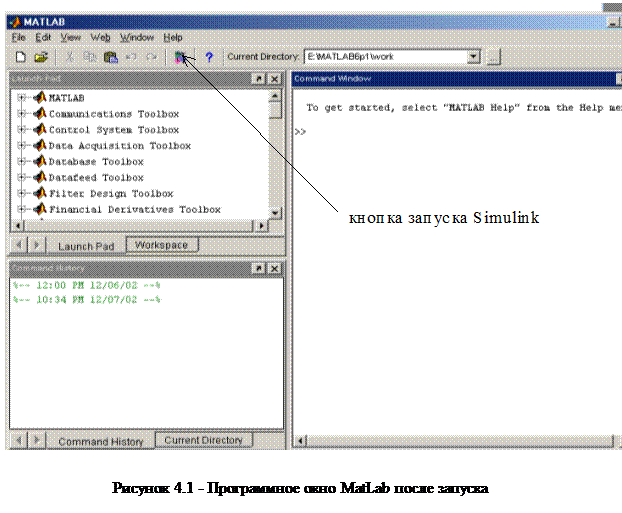Viewport: 622px width, 513px height.
Task: Switch to the Command History tab
Action: point(101,442)
